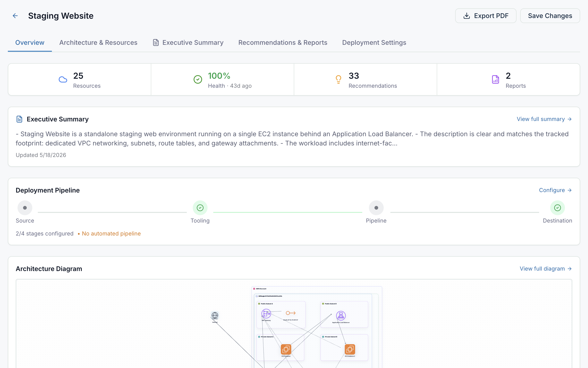Click the purple Reports chart icon
This screenshot has height=368, width=588.
tap(495, 79)
